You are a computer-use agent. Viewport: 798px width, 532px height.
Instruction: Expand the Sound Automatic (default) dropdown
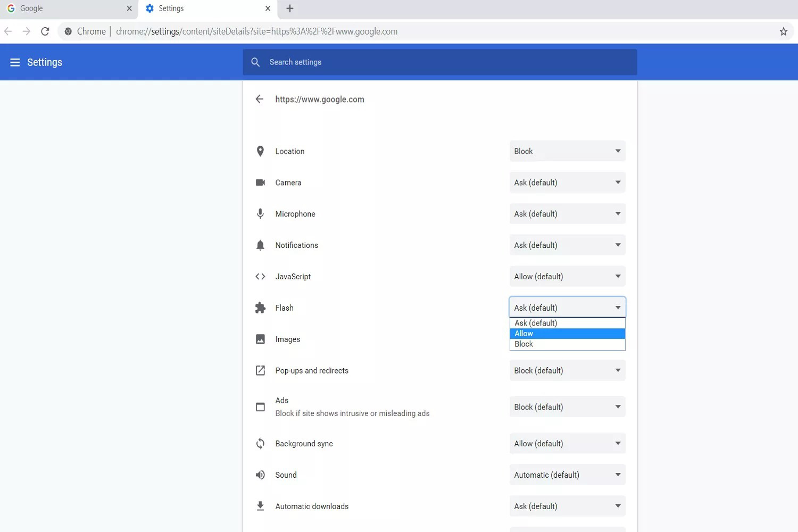pos(567,475)
